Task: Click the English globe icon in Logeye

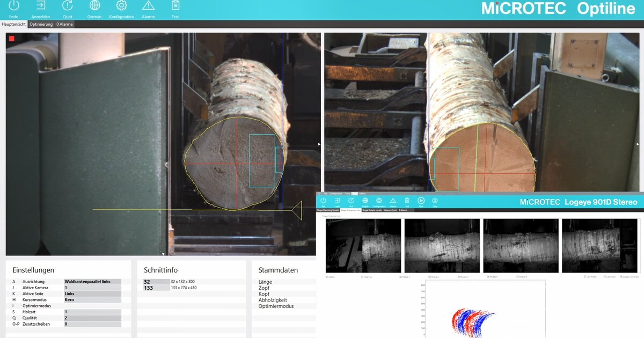Action: click(x=365, y=201)
